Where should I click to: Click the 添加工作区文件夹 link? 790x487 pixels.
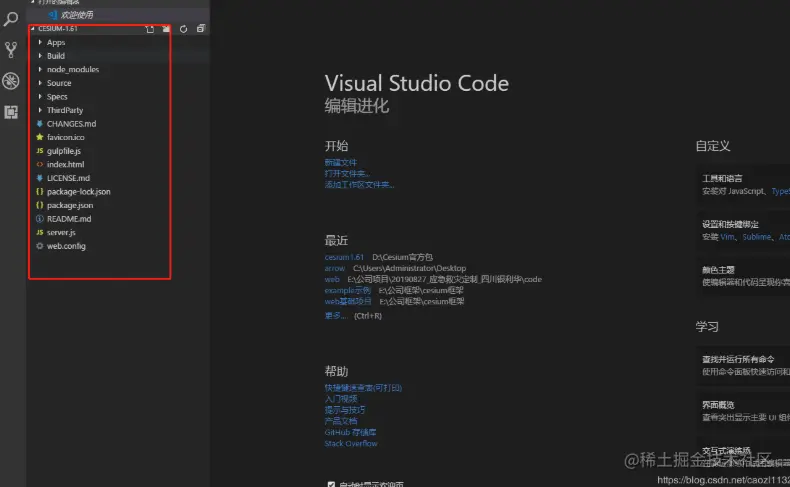tap(359, 184)
